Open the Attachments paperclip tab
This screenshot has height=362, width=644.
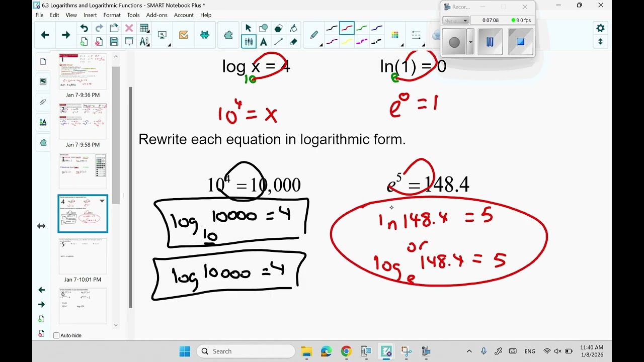click(43, 102)
